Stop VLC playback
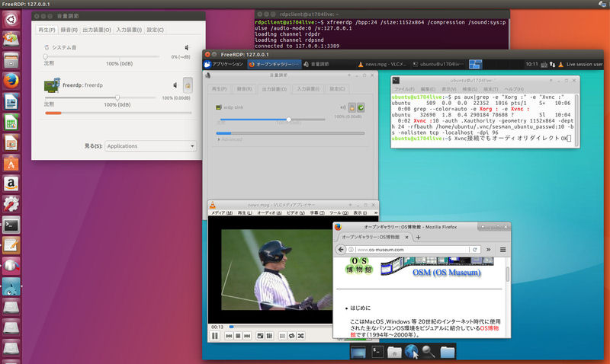 pyautogui.click(x=238, y=336)
